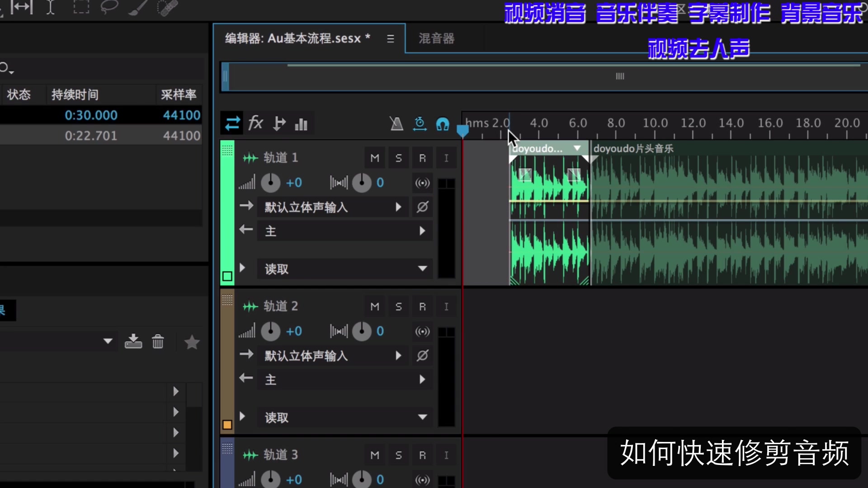Image resolution: width=868 pixels, height=488 pixels.
Task: Open the 默认立体声输入 input dropdown on 轨道 1
Action: (398, 207)
